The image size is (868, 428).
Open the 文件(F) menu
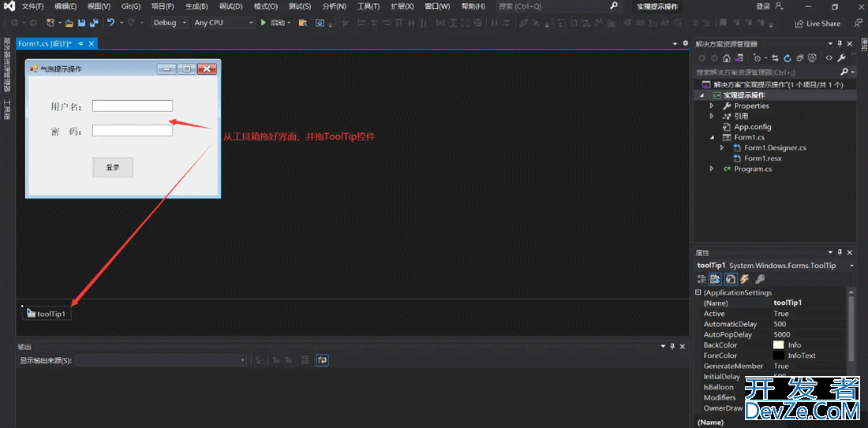32,6
